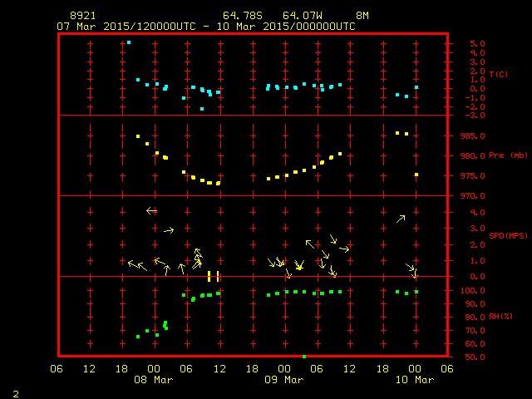Jump to the 10 Mar date label

(414, 380)
